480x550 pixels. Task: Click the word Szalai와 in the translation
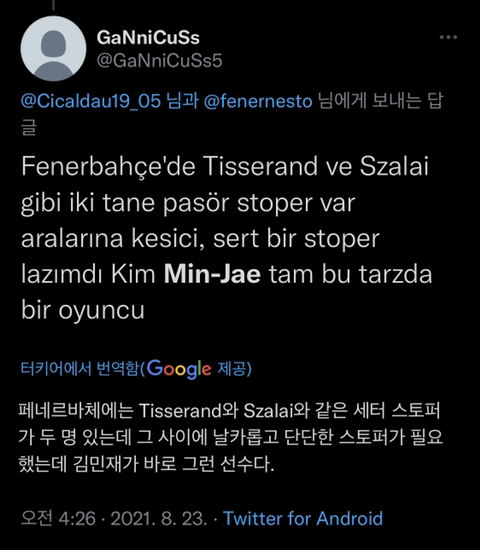tap(276, 410)
